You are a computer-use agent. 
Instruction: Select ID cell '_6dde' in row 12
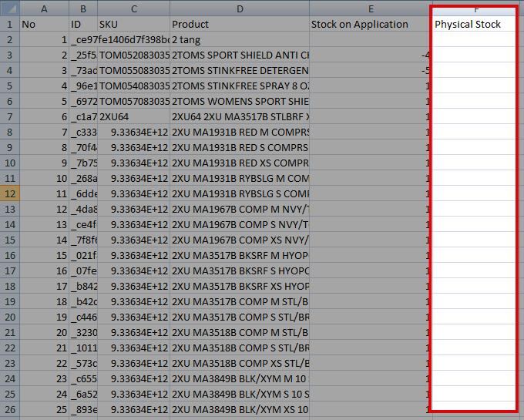(83, 193)
